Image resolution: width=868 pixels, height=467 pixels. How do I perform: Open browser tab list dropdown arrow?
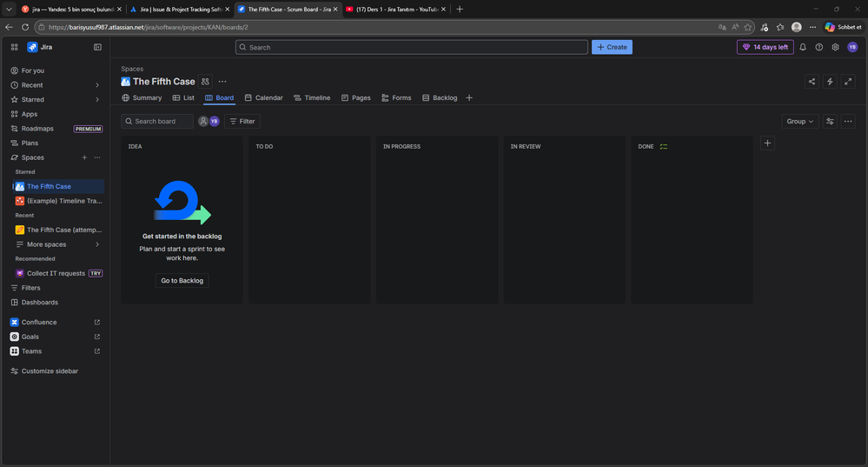tap(9, 10)
